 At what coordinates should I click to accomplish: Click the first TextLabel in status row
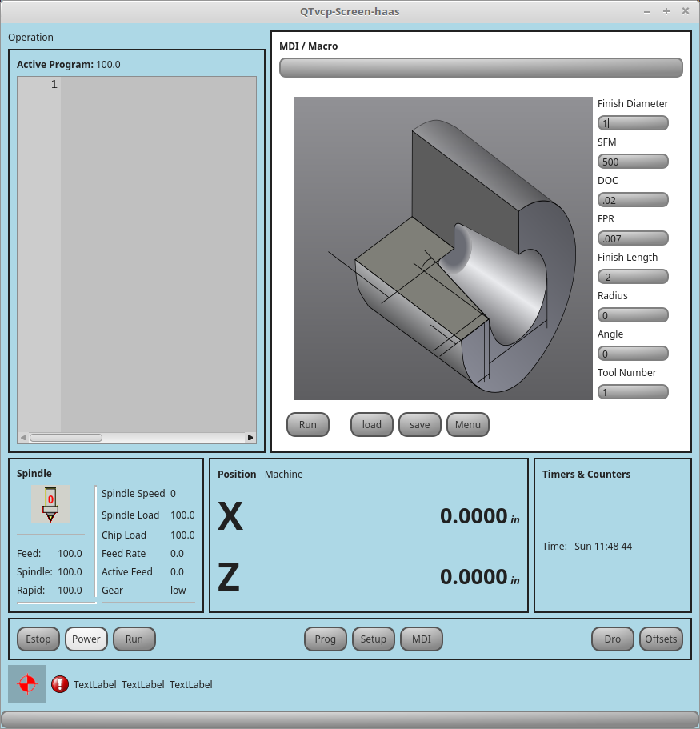point(95,684)
